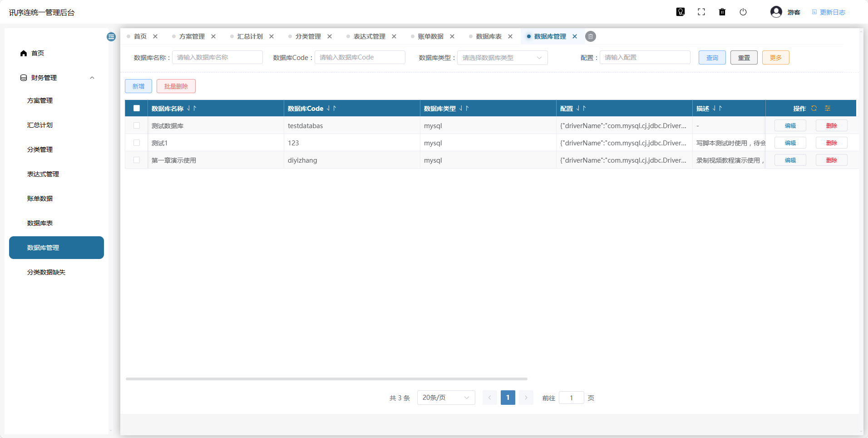This screenshot has width=868, height=438.
Task: Open the 数据库类型 dropdown
Action: pos(502,58)
